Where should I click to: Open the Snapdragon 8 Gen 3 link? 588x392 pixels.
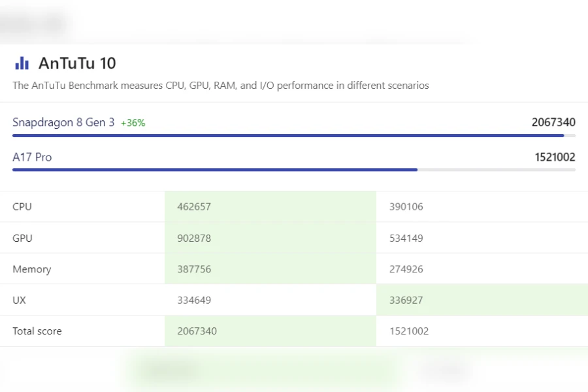63,122
